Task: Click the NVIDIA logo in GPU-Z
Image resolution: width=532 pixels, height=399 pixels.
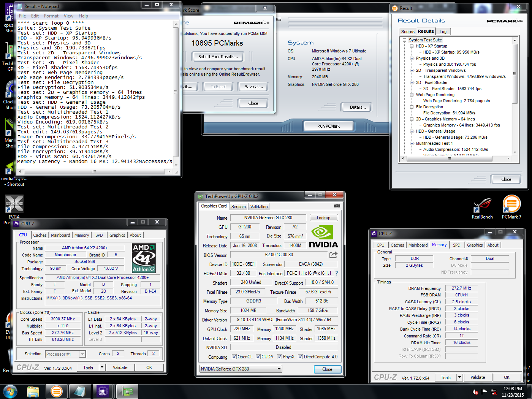Action: point(323,236)
